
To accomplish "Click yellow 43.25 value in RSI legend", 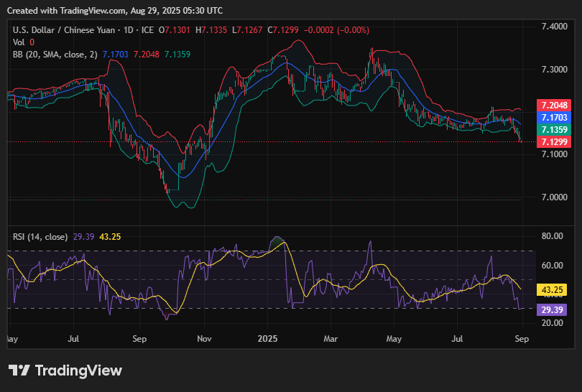I will click(110, 237).
